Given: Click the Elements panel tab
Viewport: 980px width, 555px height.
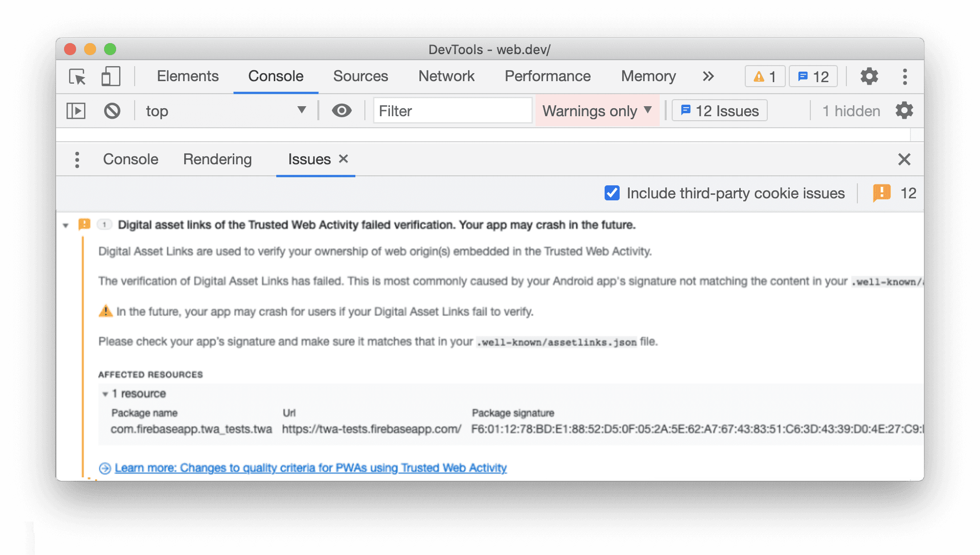Looking at the screenshot, I should [x=187, y=76].
